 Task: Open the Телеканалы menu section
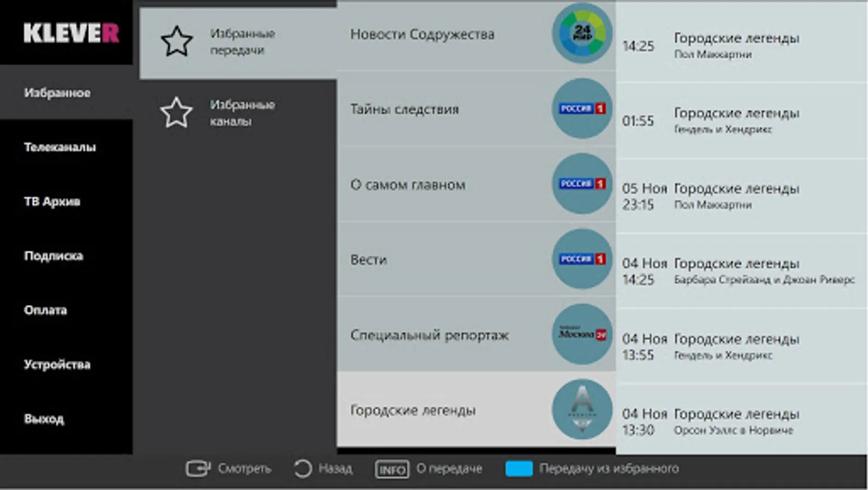(66, 147)
